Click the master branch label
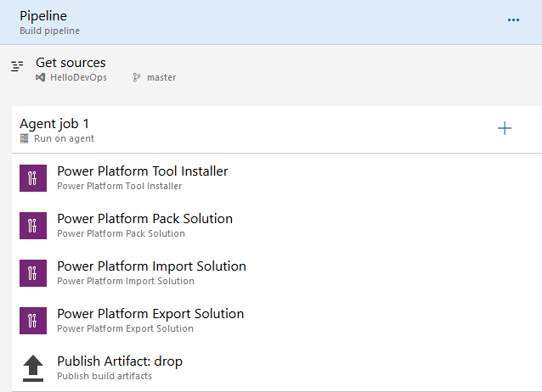 tap(161, 77)
